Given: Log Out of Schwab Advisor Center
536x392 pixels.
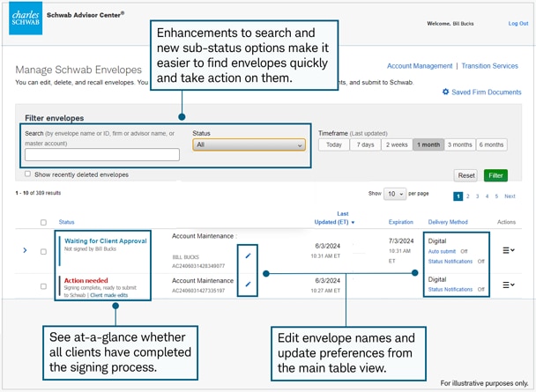Looking at the screenshot, I should pos(518,24).
